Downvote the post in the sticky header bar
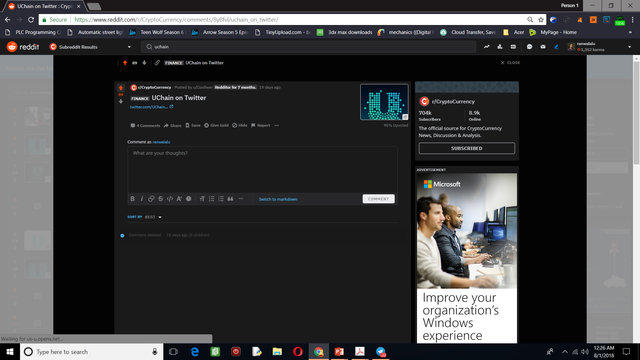 click(x=144, y=63)
